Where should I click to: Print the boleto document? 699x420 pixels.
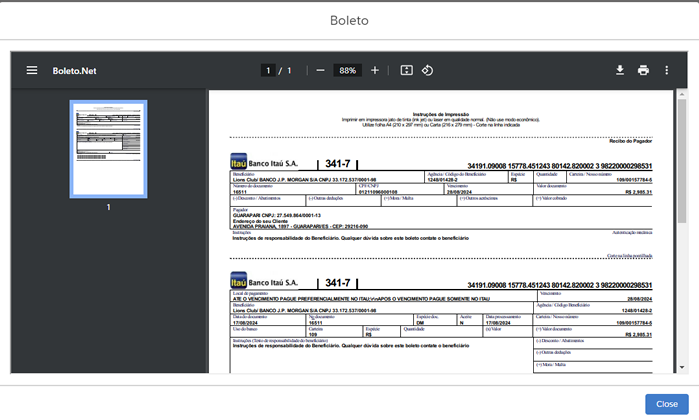(643, 71)
